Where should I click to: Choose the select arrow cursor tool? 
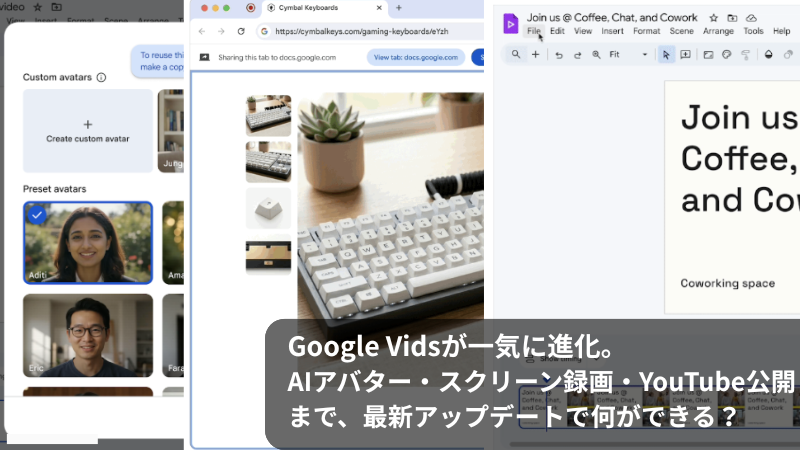(x=667, y=54)
